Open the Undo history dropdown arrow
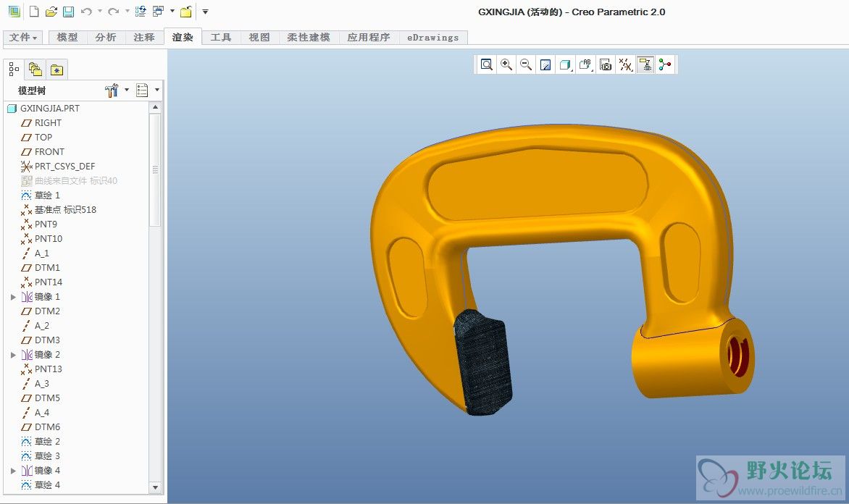Image resolution: width=849 pixels, height=504 pixels. click(100, 12)
